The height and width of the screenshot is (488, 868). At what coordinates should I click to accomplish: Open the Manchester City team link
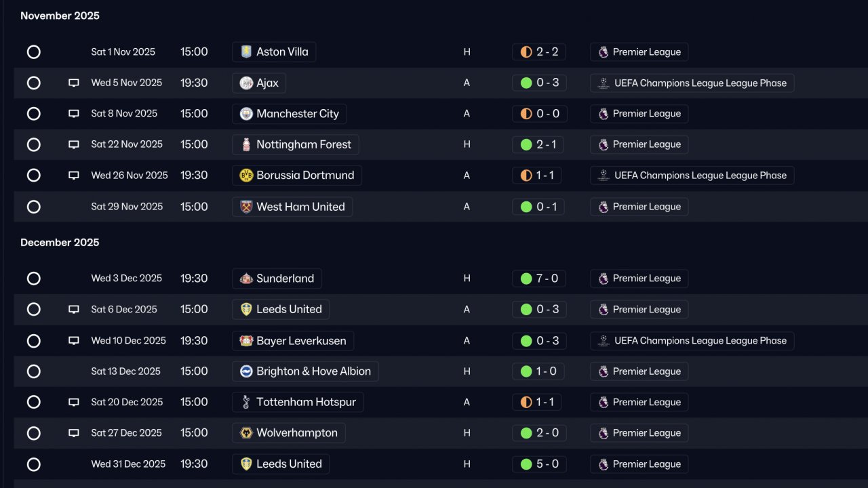tap(297, 114)
